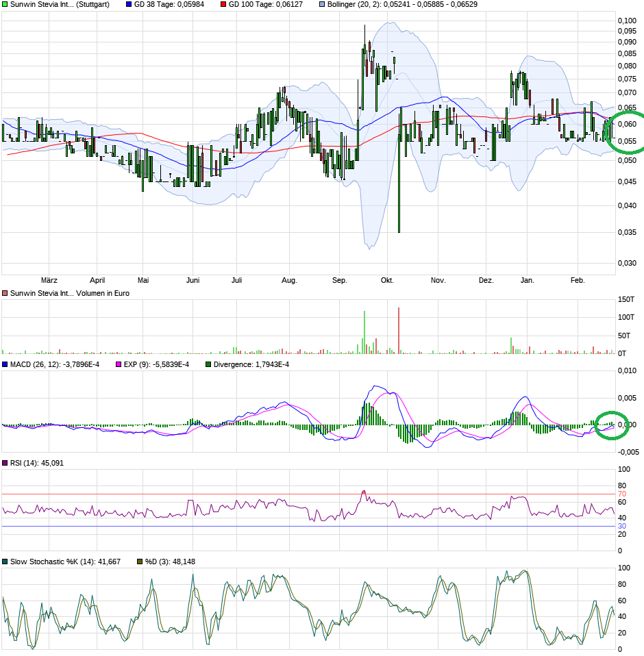Viewport: 644px width, 656px height.
Task: Click the green Divergence legend swatch
Action: 208,364
